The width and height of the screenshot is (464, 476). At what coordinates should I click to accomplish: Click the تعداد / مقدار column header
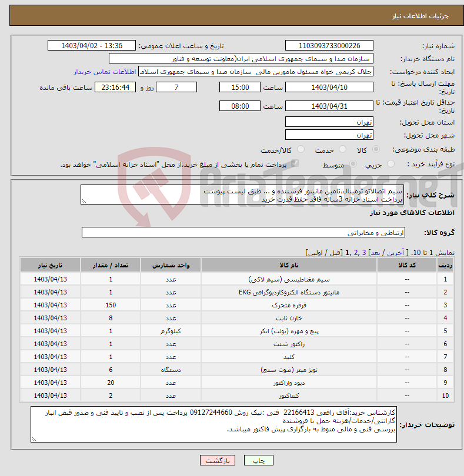click(x=111, y=265)
